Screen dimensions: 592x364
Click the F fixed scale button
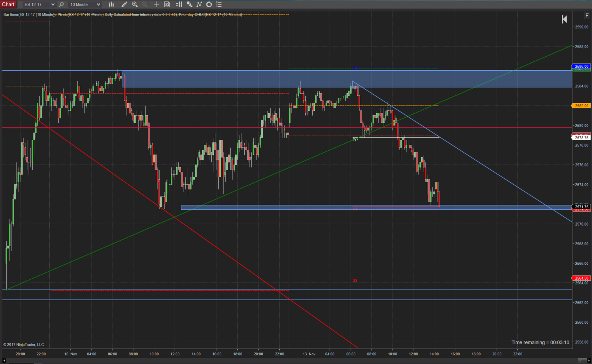[587, 16]
